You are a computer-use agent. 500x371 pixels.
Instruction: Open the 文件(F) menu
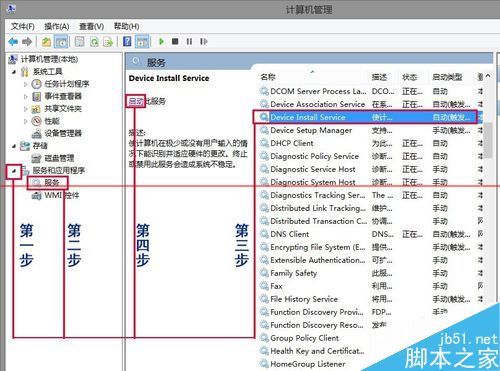(23, 26)
